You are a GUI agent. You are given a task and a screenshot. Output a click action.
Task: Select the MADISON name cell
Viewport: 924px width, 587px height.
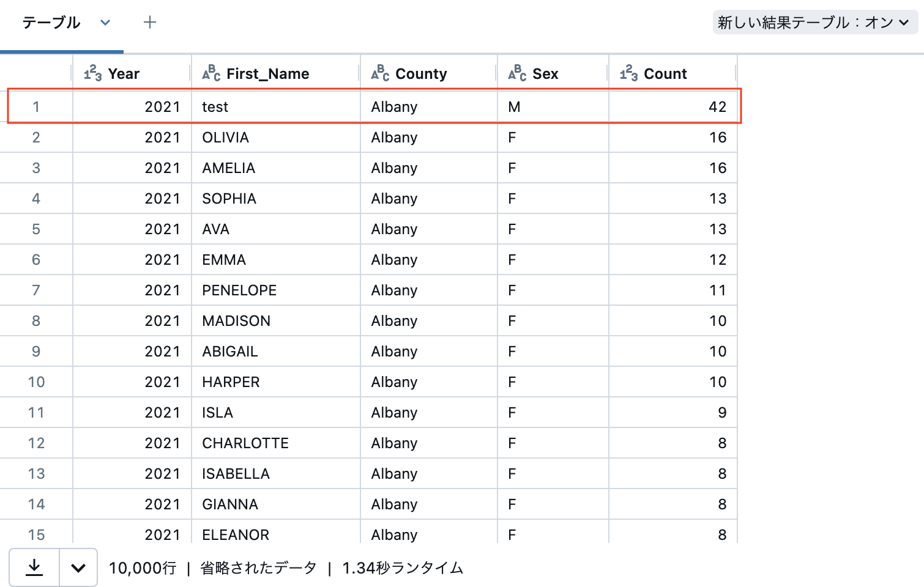pos(276,320)
